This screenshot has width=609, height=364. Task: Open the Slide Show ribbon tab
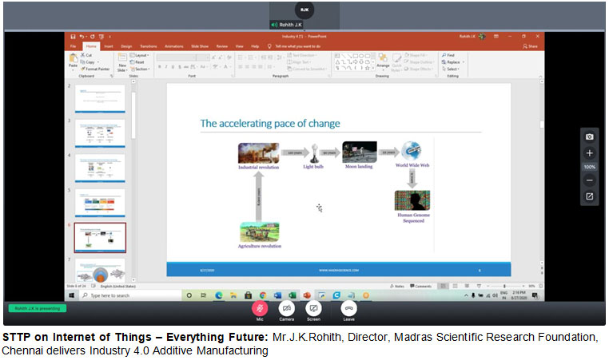point(198,46)
